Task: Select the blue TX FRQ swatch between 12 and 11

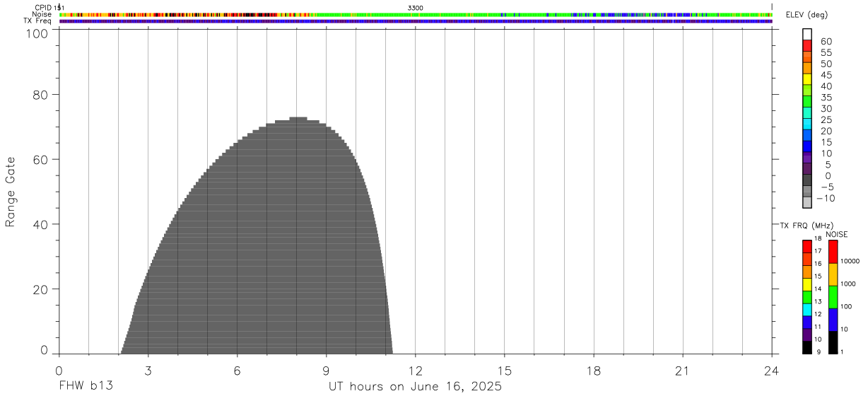Action: tap(807, 322)
